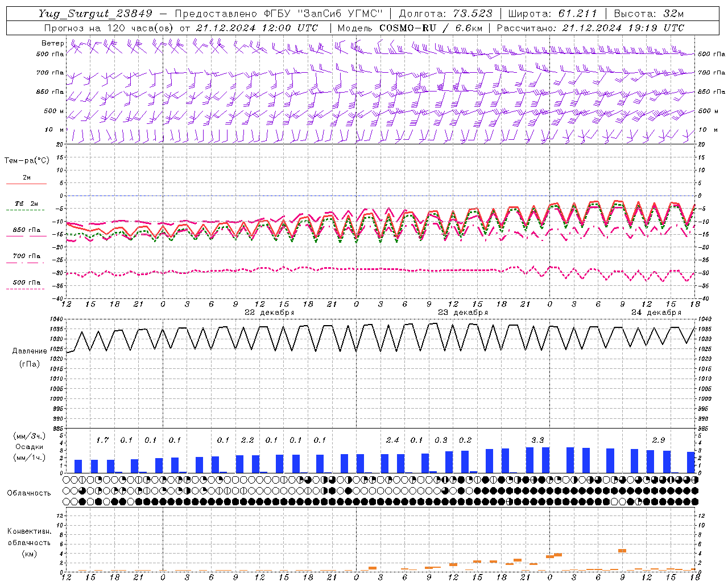Click the Долгота: 73.523 value
The width and height of the screenshot is (728, 582).
click(x=446, y=14)
